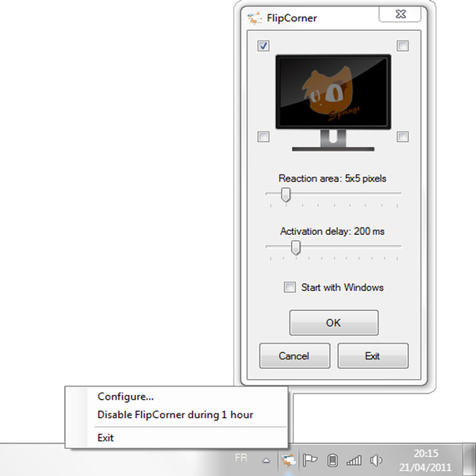The image size is (476, 476).
Task: Click the FlipCorner title bar icon
Action: tap(255, 18)
